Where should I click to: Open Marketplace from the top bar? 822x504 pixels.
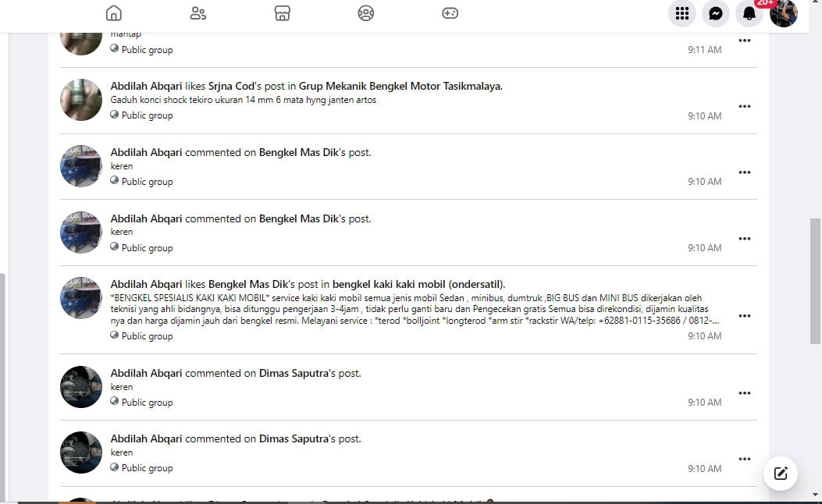point(282,13)
